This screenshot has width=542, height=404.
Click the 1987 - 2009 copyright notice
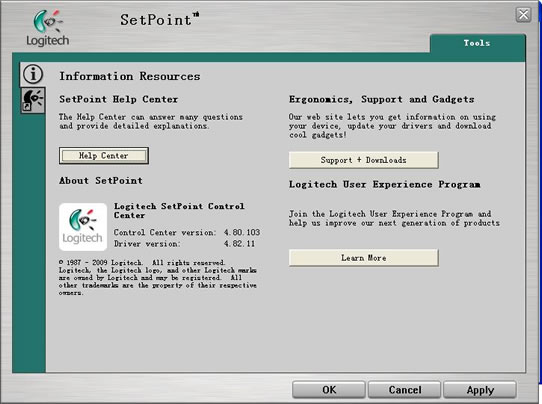point(158,278)
